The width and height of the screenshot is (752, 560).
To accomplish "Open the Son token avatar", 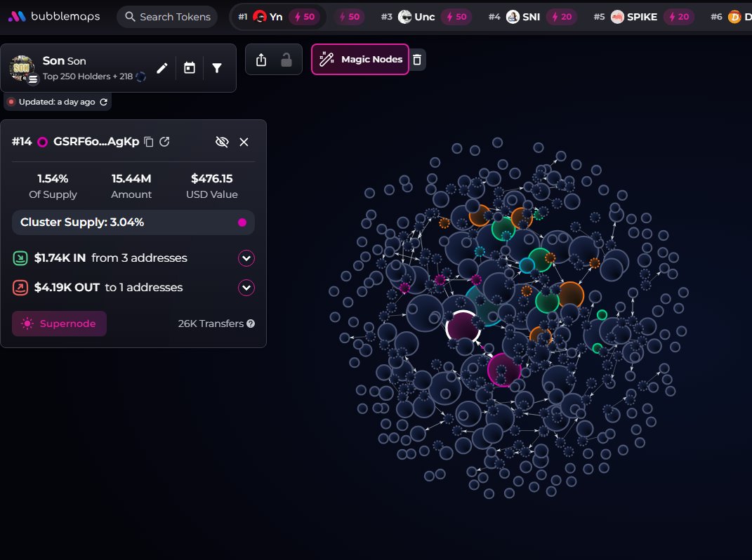I will 22,67.
